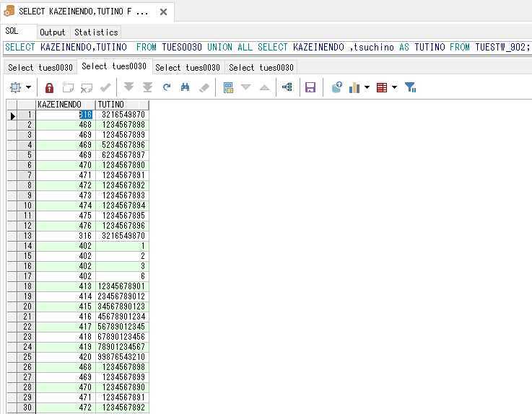Click the export results database icon
The height and width of the screenshot is (414, 532).
click(337, 87)
